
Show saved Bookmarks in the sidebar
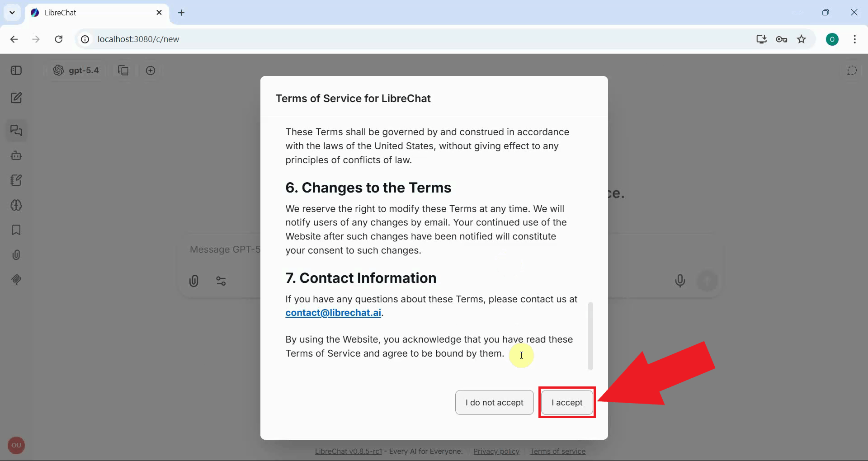[16, 230]
